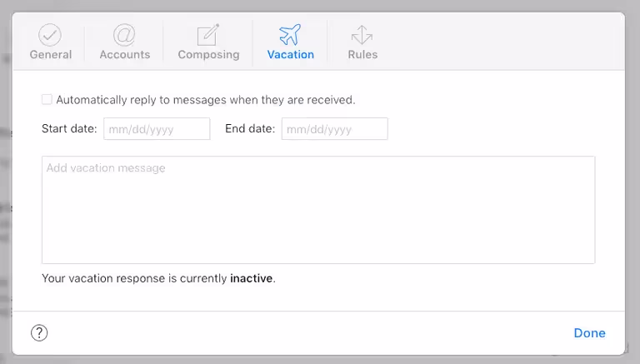Click the 'End date:' label
Screen dimensions: 640x364
[x=249, y=129]
